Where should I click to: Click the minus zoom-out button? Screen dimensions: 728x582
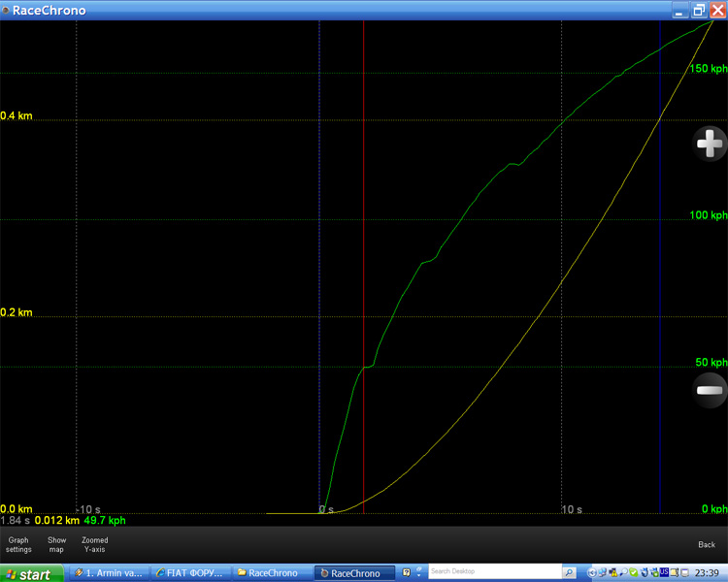[710, 390]
